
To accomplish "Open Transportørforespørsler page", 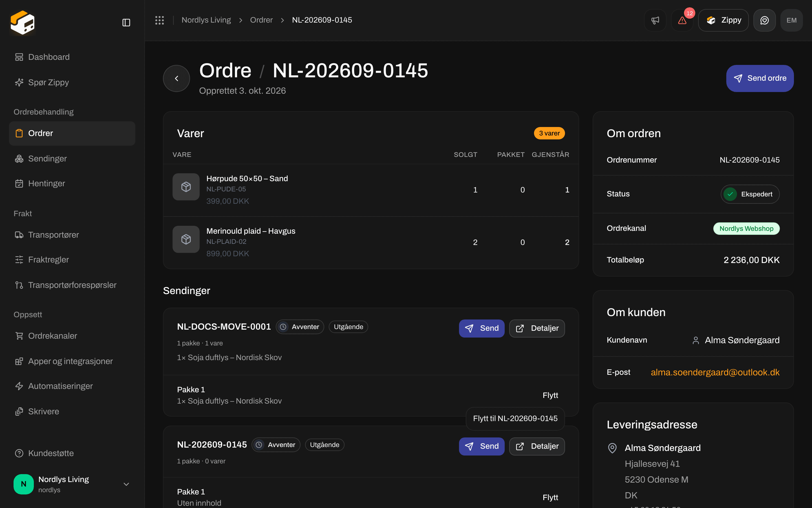I will (x=72, y=285).
